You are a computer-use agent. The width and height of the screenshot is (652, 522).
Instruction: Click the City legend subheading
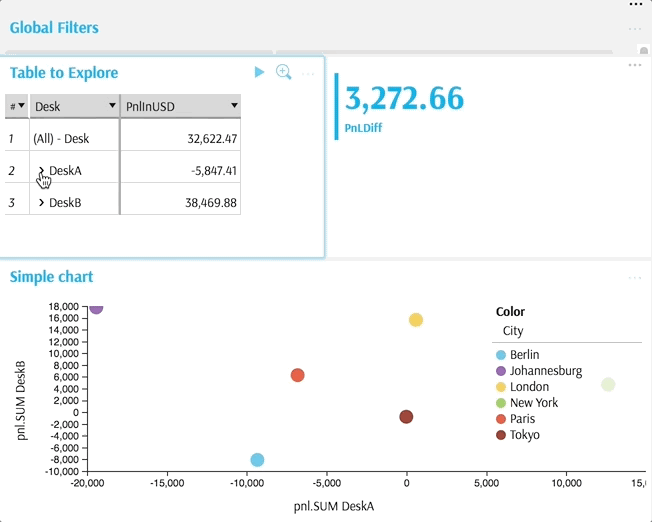513,331
